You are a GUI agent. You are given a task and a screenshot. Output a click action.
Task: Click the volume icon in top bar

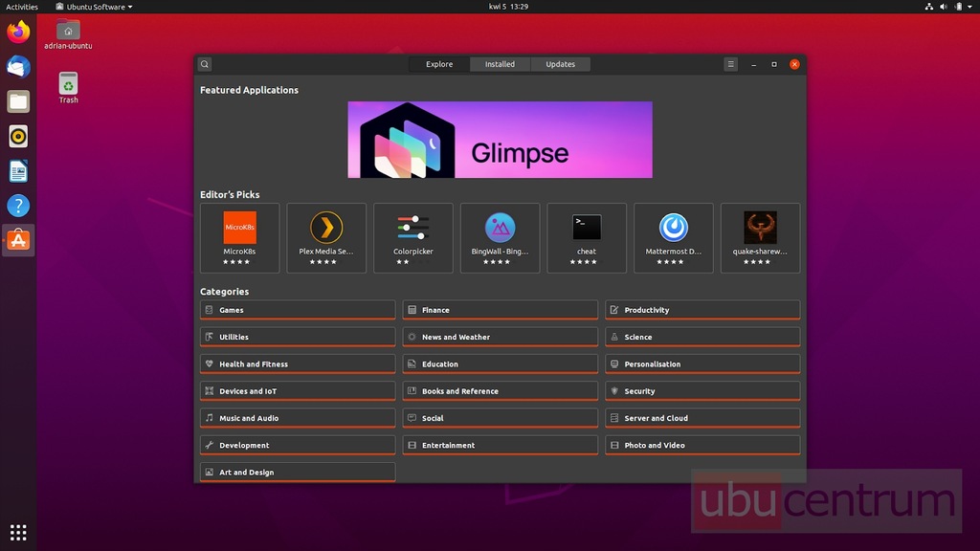coord(943,7)
